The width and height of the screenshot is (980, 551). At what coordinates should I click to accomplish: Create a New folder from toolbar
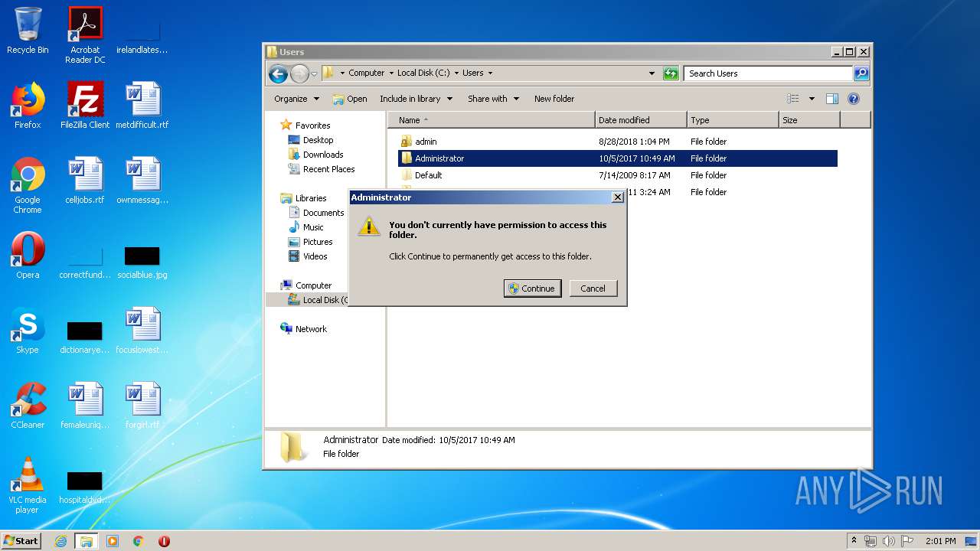(x=554, y=99)
